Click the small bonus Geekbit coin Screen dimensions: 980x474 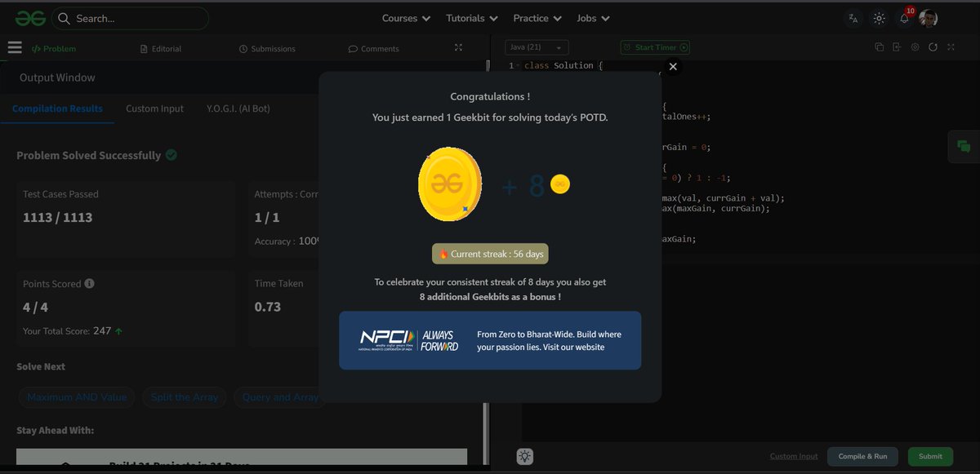[560, 184]
